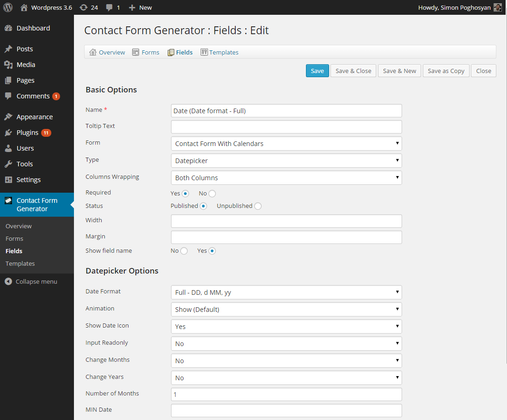Open Templates submenu in sidebar
The height and width of the screenshot is (420, 507).
click(x=20, y=263)
